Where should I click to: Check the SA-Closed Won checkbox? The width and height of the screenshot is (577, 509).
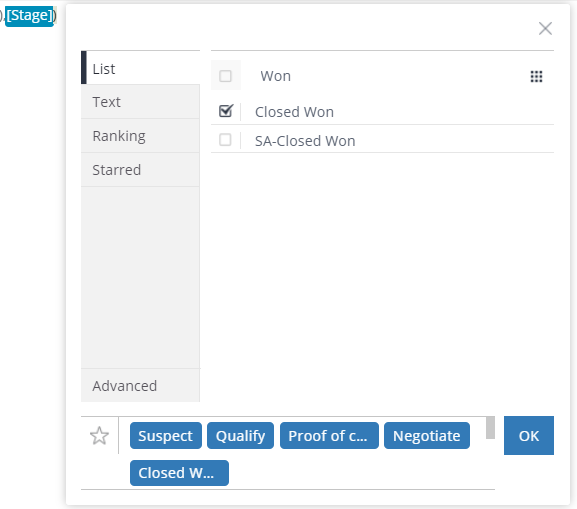225,140
